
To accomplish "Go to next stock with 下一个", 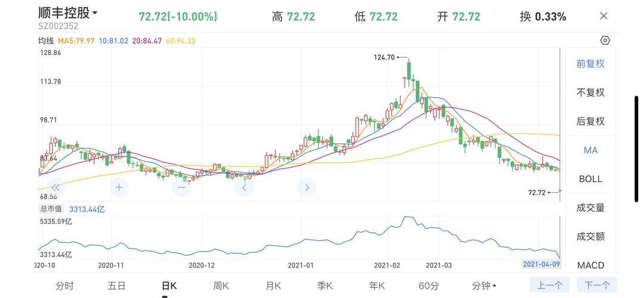I will [x=597, y=285].
